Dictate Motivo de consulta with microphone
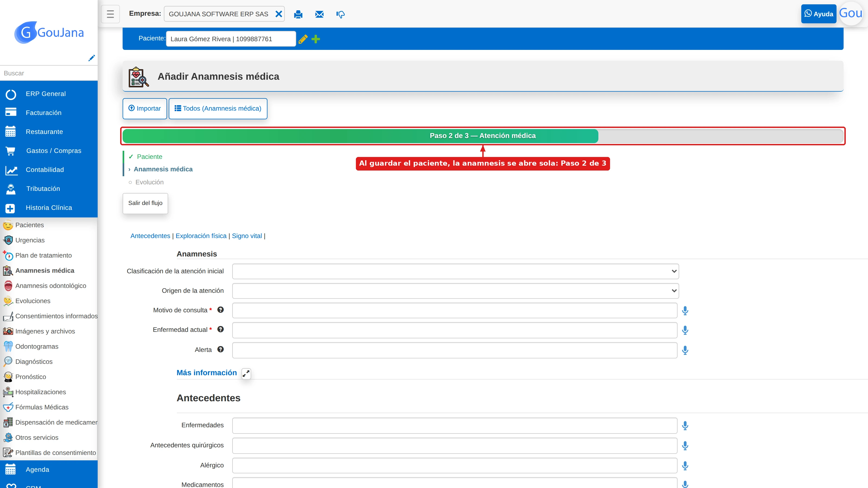Image resolution: width=868 pixels, height=488 pixels. pyautogui.click(x=685, y=310)
